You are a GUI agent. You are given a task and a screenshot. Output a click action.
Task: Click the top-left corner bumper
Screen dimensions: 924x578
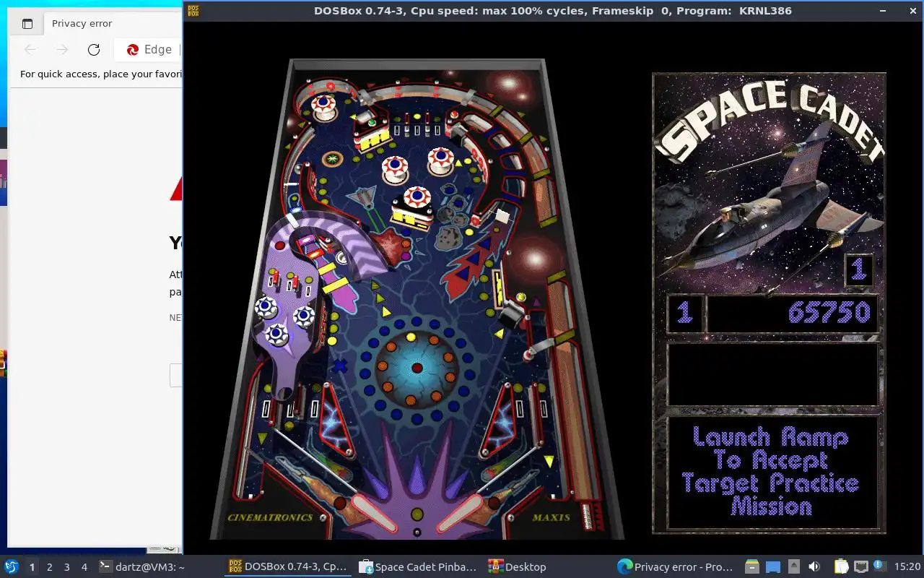323,107
